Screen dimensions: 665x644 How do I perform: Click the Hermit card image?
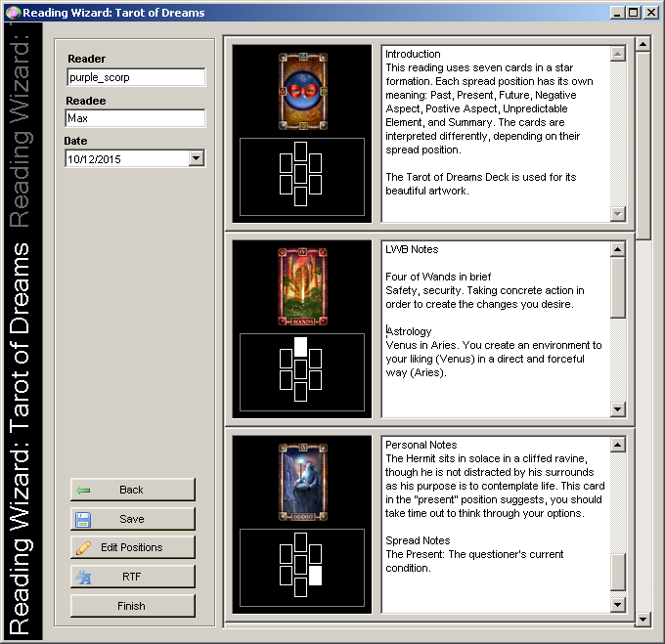(302, 482)
